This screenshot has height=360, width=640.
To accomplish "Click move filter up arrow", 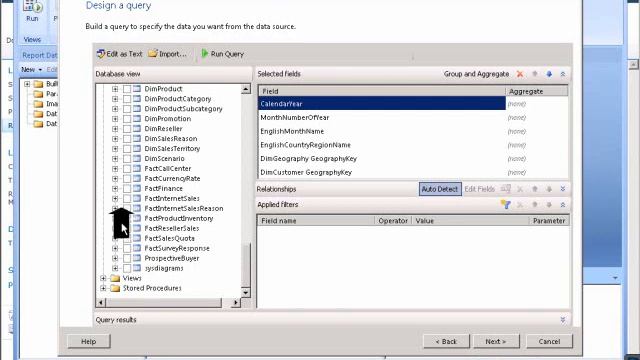I will [x=535, y=204].
